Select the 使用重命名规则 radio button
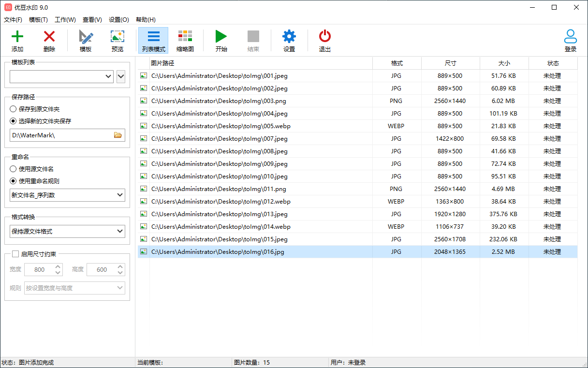This screenshot has width=588, height=368. click(x=14, y=181)
